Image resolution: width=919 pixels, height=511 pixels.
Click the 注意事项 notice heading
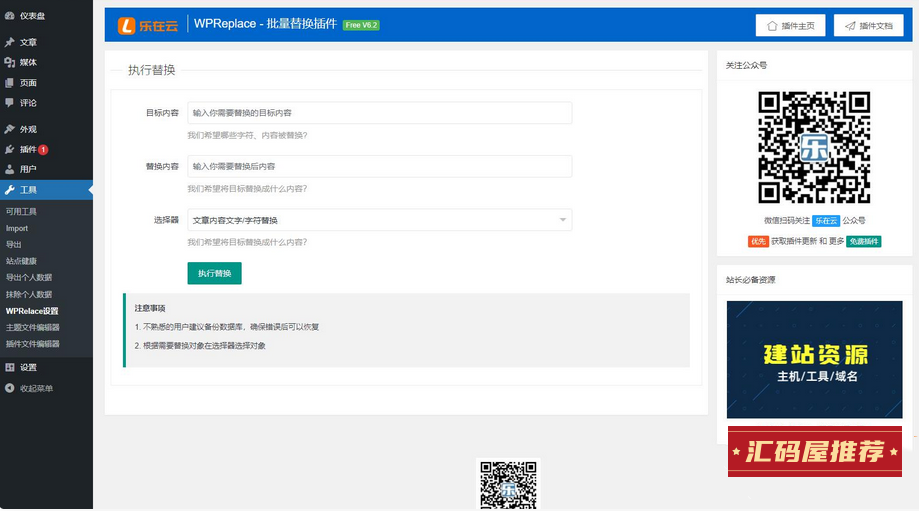(x=150, y=308)
